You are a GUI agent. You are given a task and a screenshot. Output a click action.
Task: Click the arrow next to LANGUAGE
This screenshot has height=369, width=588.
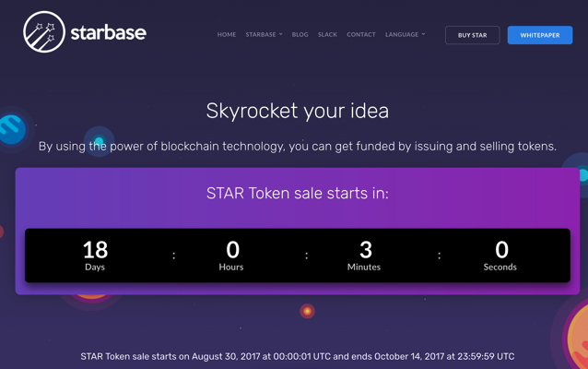423,34
